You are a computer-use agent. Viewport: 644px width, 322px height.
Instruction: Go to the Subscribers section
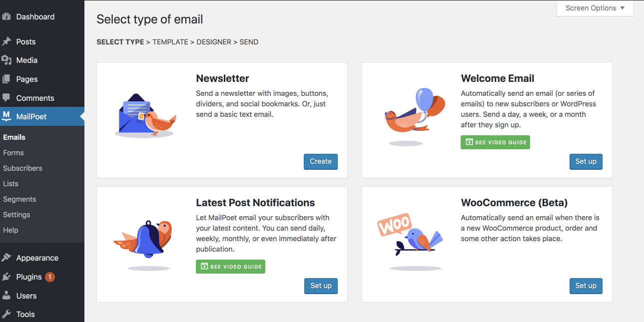(x=22, y=168)
